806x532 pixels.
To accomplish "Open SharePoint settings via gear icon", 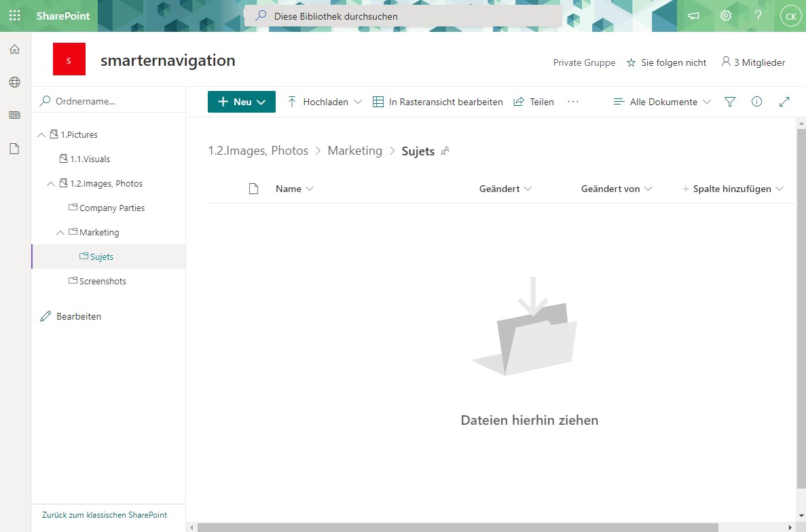I will (725, 15).
